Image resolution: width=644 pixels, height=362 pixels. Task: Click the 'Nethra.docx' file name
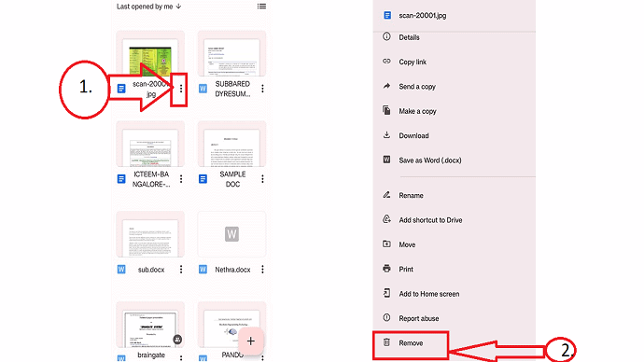coord(232,270)
